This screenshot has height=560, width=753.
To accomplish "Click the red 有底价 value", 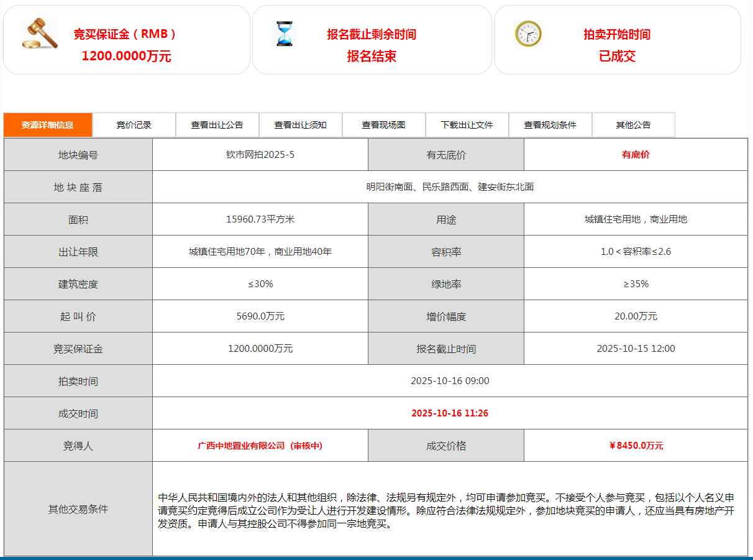I will [636, 155].
